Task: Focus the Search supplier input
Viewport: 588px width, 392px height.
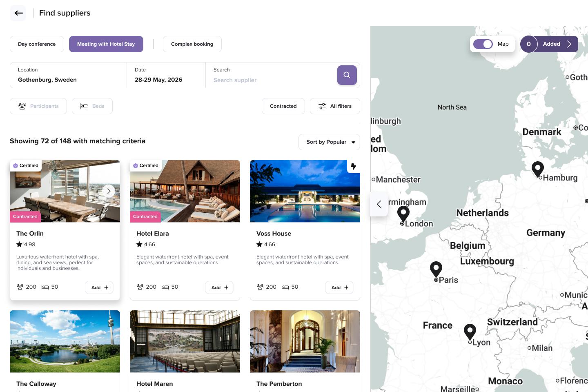Action: click(x=271, y=75)
